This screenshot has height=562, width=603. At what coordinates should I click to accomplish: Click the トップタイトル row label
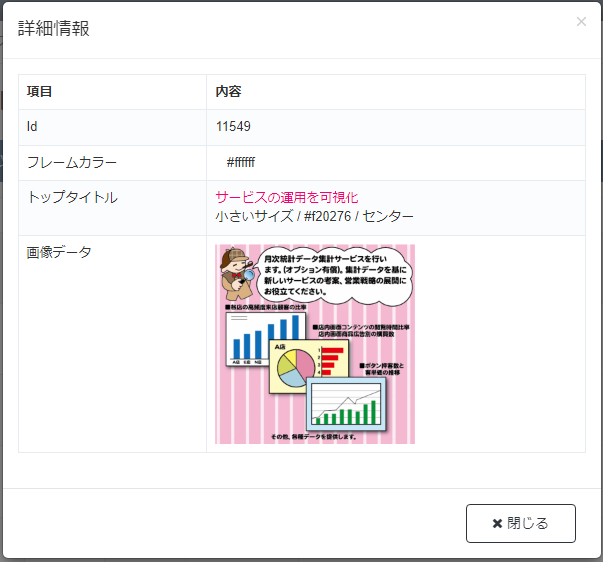72,197
